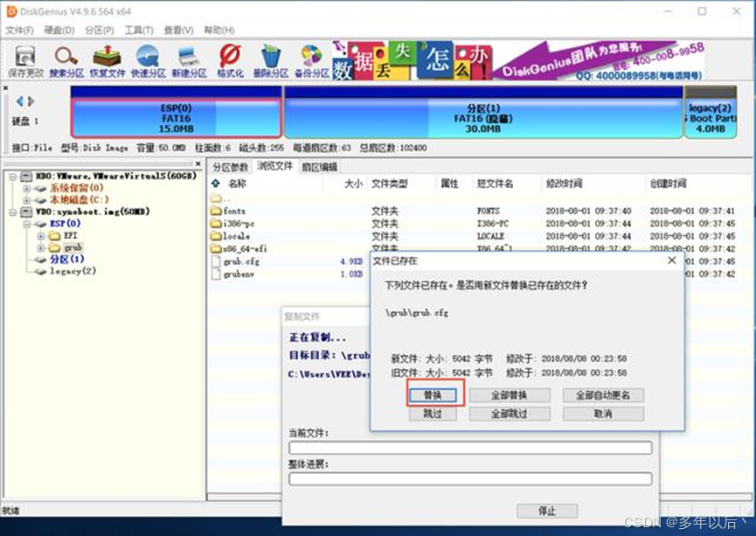Click 全部自动更名 auto-rename all button
756x536 pixels.
click(603, 395)
